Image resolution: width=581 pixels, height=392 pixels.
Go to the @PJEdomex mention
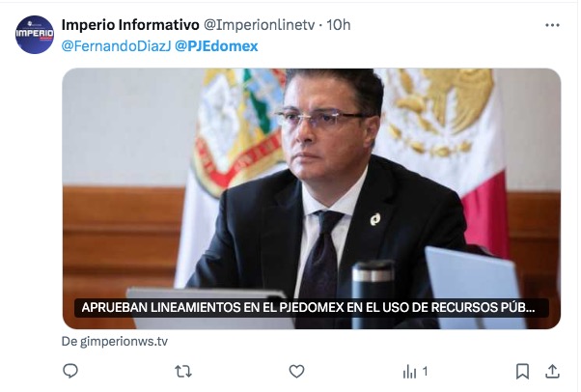click(x=216, y=46)
